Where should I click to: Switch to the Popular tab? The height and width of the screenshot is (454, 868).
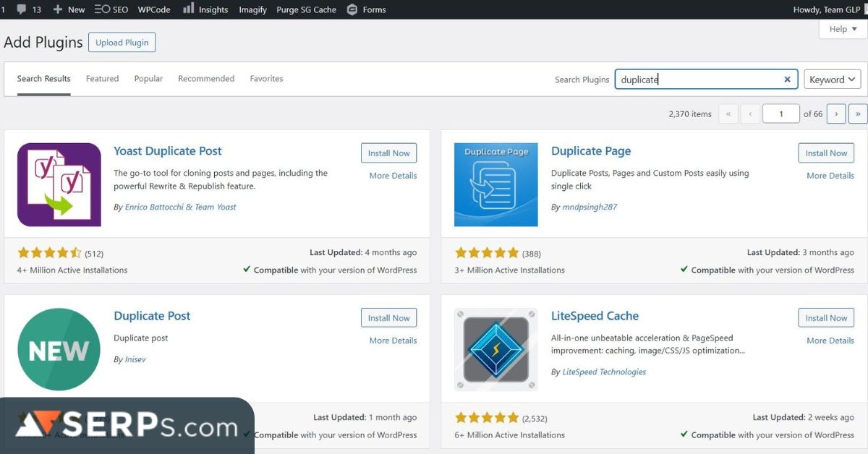pos(148,79)
